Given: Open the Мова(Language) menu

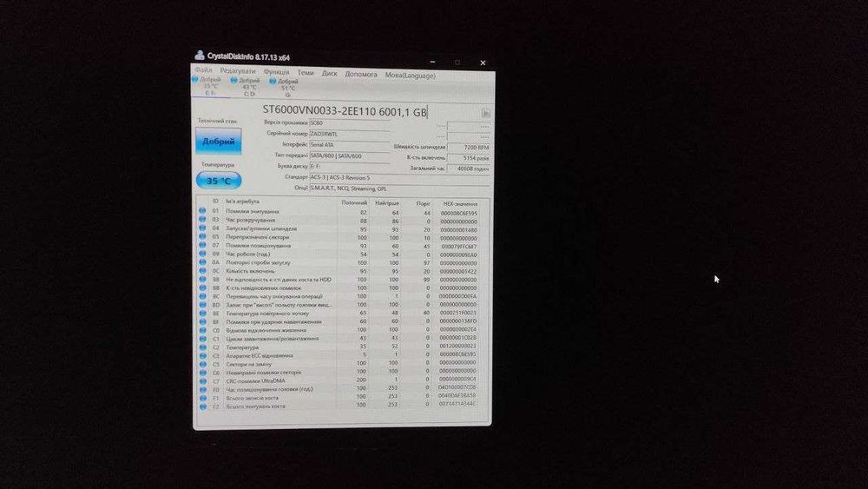Looking at the screenshot, I should pos(411,76).
